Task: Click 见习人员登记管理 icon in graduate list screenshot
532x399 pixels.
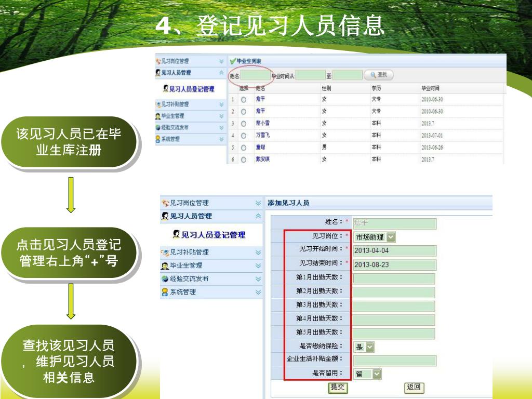Action: click(166, 88)
